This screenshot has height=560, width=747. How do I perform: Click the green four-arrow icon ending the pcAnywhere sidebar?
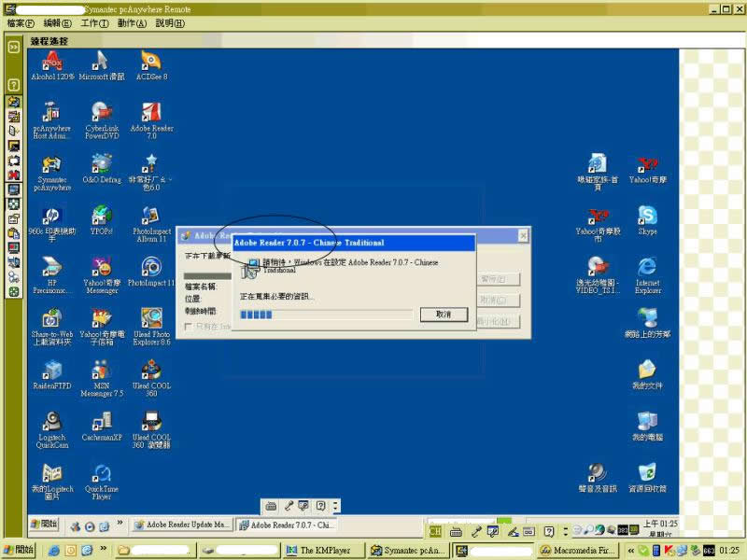point(14,292)
